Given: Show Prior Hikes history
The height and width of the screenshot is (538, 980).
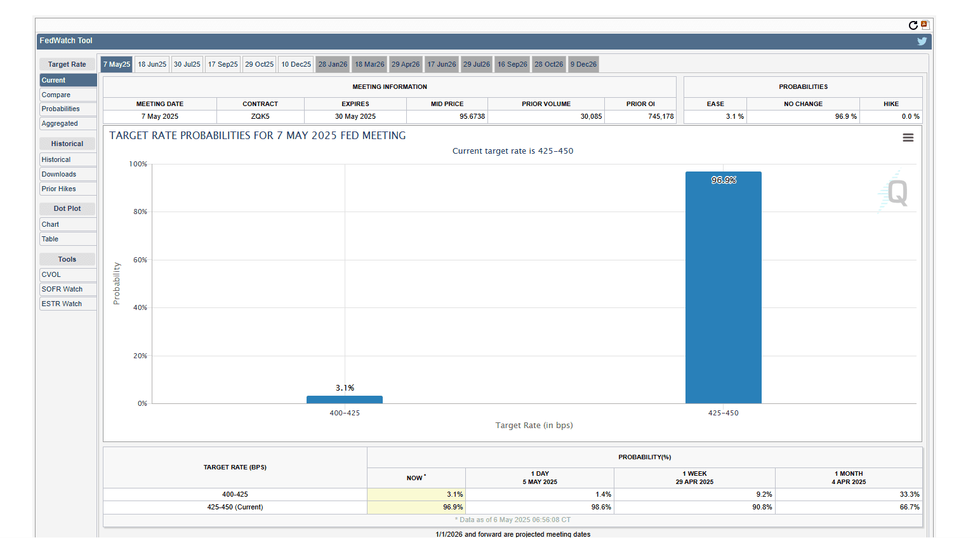Looking at the screenshot, I should (x=67, y=189).
